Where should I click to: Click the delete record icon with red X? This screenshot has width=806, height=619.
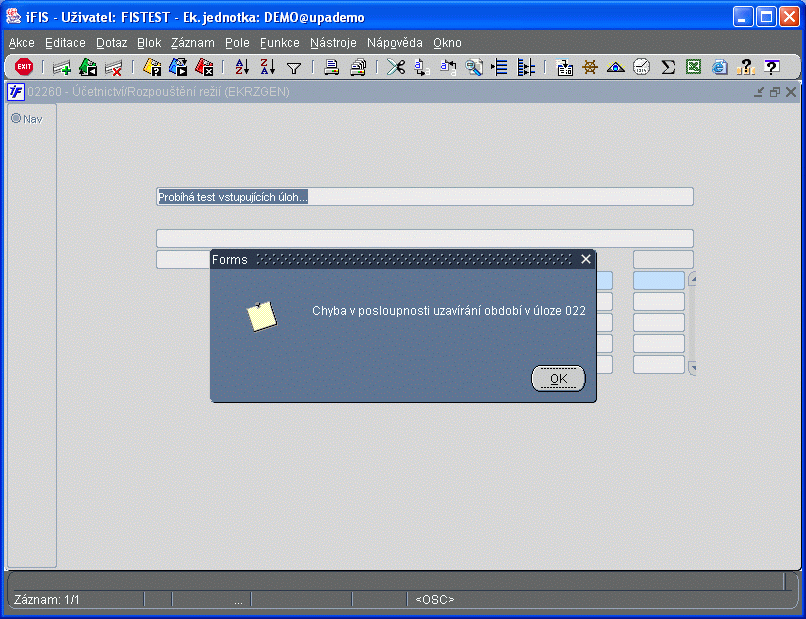113,67
